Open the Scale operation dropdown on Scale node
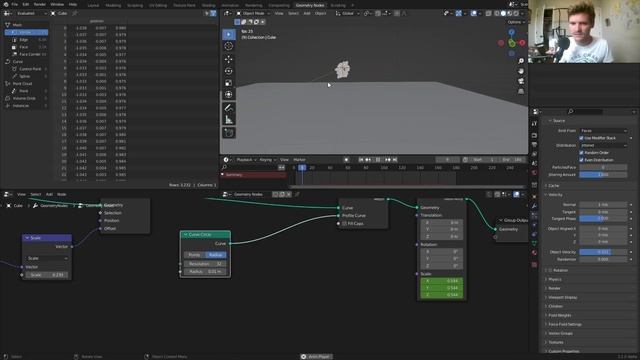Image resolution: width=640 pixels, height=360 pixels. 47,258
